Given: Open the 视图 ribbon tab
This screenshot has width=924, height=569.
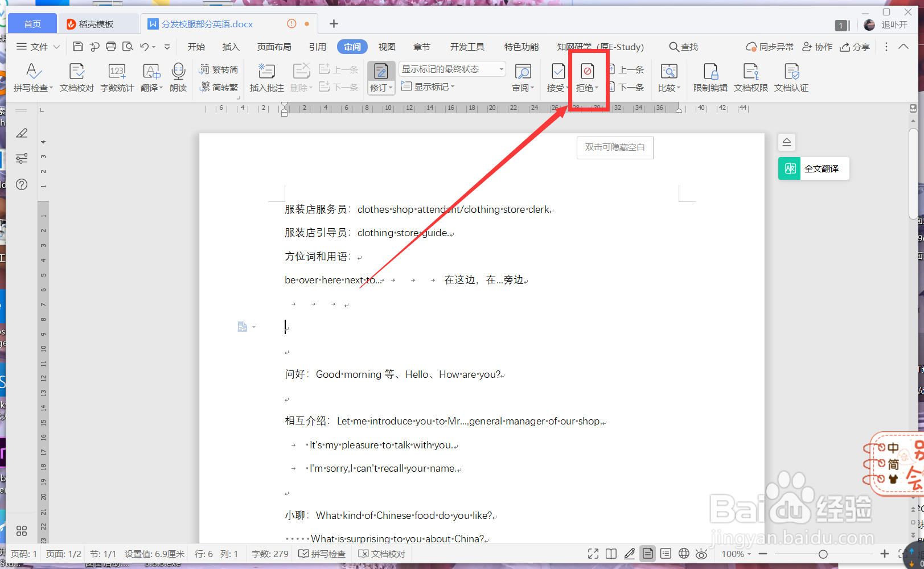Looking at the screenshot, I should pos(387,47).
